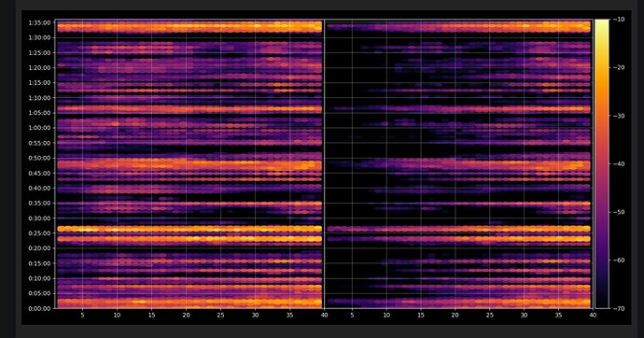
Task: Click x-axis label 10 under right heatmap
Action: coord(386,316)
